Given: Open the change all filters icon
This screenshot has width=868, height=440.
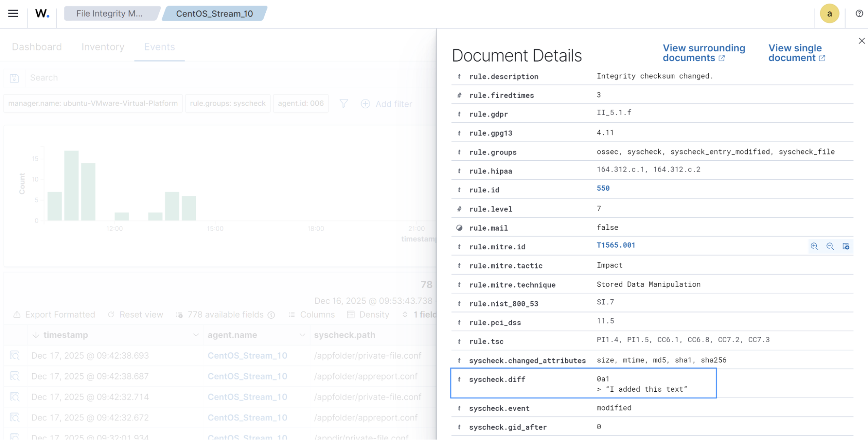Looking at the screenshot, I should pos(343,104).
